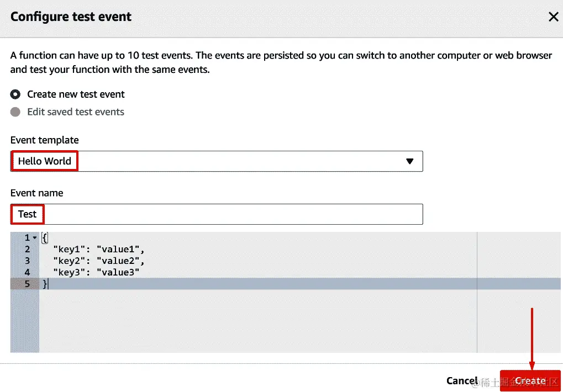Select the Create new test event option

click(x=15, y=94)
